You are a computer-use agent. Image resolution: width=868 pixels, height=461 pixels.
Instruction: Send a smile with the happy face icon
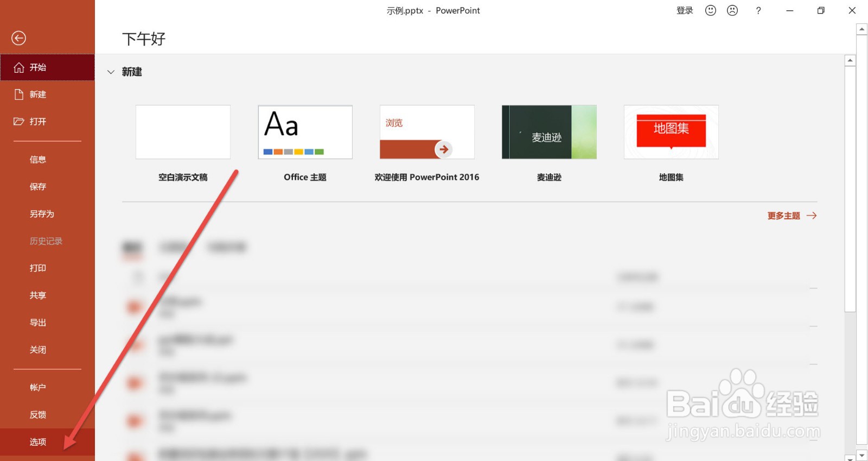pos(711,10)
